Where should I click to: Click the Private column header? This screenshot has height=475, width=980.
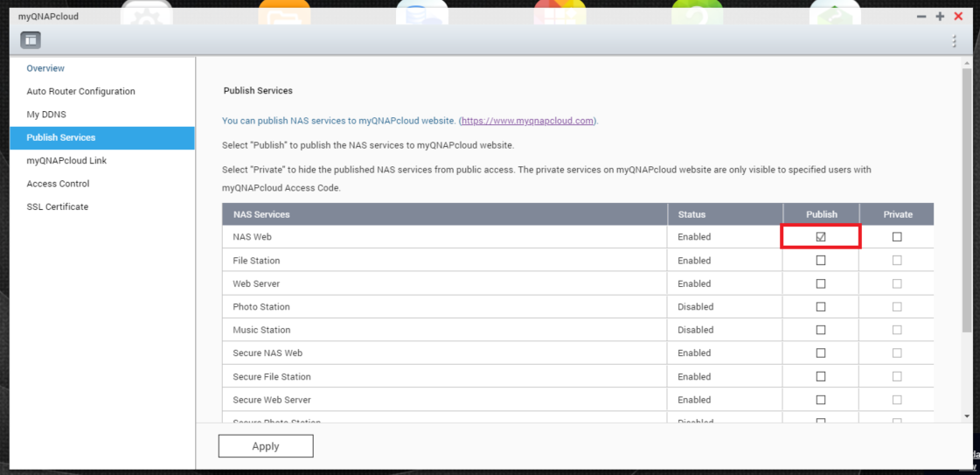(x=898, y=214)
